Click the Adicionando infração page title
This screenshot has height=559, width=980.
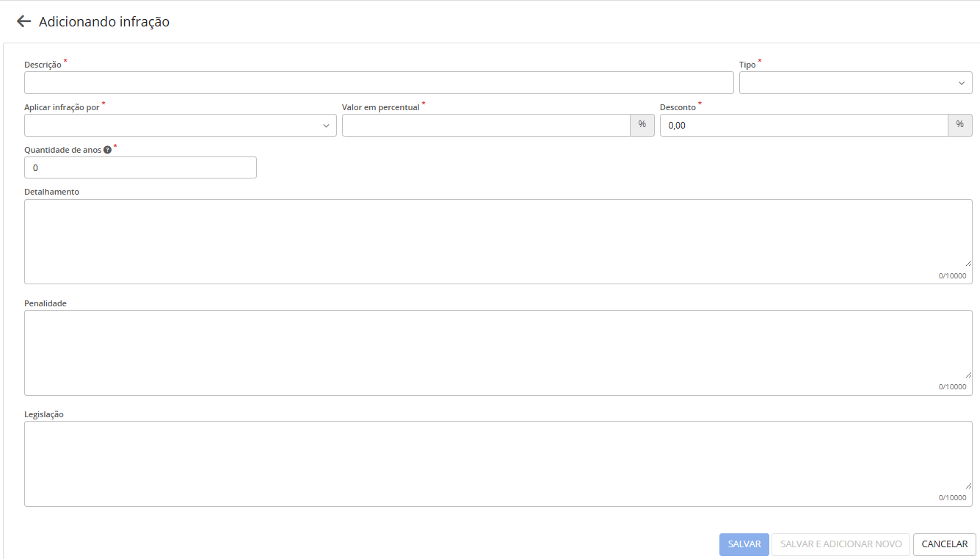104,22
